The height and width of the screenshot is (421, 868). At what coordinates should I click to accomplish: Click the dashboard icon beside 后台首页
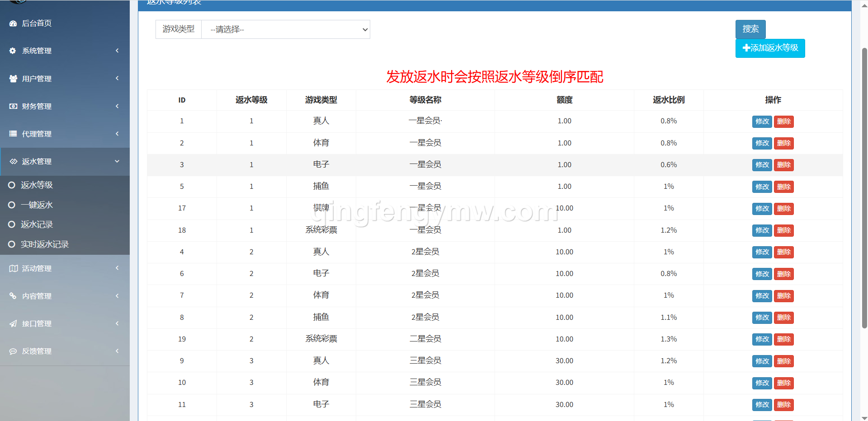pyautogui.click(x=13, y=23)
